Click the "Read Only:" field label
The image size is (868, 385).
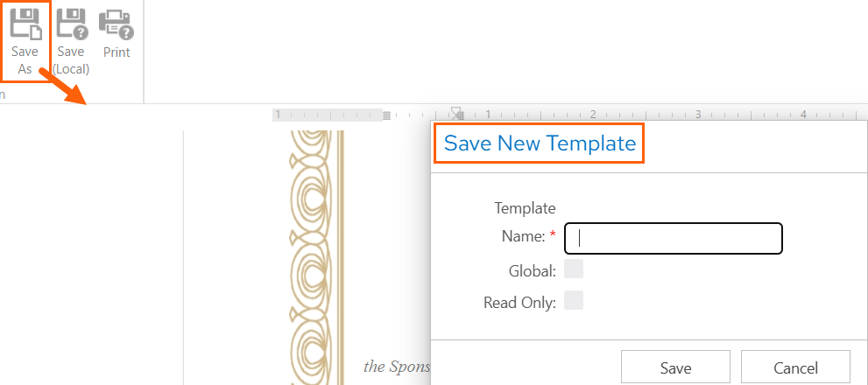pyautogui.click(x=519, y=303)
